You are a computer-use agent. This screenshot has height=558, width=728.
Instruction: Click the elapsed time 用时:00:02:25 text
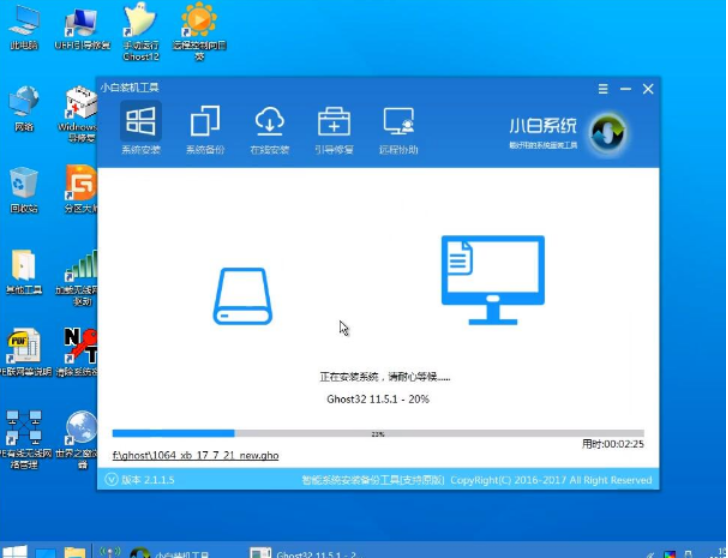click(x=613, y=444)
